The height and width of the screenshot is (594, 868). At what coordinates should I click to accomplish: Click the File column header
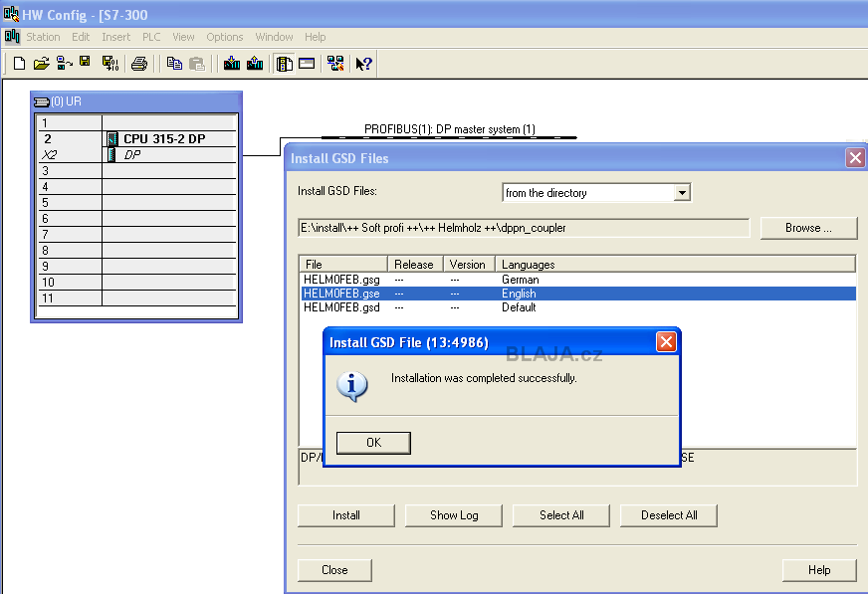pyautogui.click(x=343, y=265)
